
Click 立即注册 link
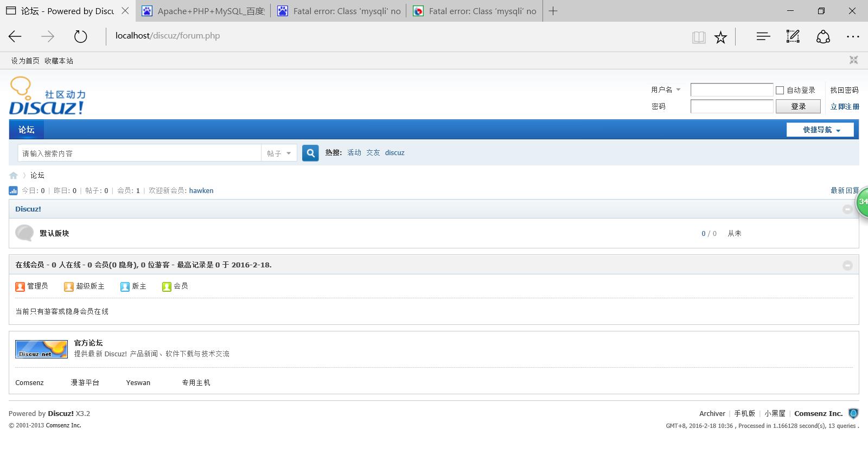845,106
